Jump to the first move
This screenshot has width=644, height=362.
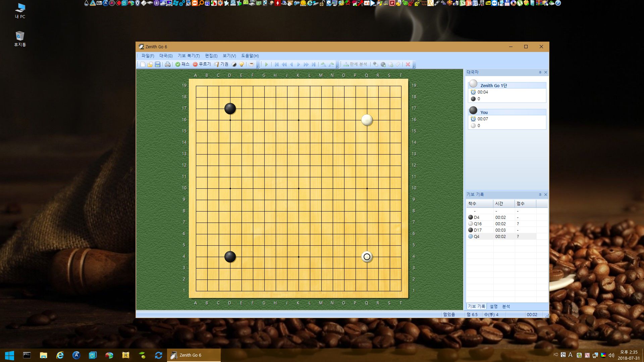point(277,64)
